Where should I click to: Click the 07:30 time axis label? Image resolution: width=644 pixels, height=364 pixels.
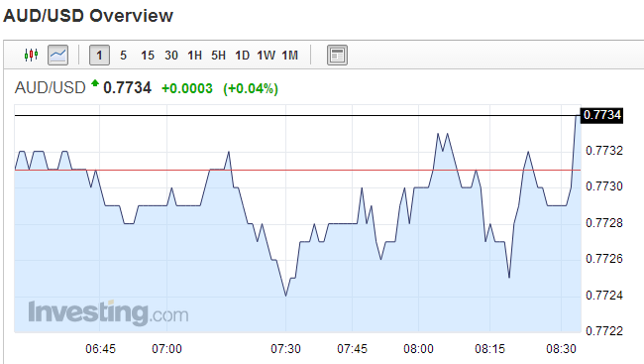click(x=286, y=349)
